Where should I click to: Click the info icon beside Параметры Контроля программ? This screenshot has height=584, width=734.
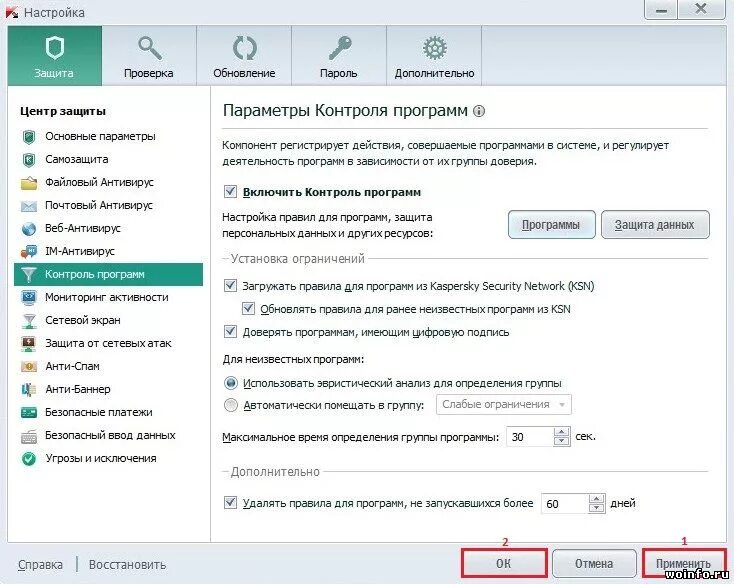tap(479, 111)
